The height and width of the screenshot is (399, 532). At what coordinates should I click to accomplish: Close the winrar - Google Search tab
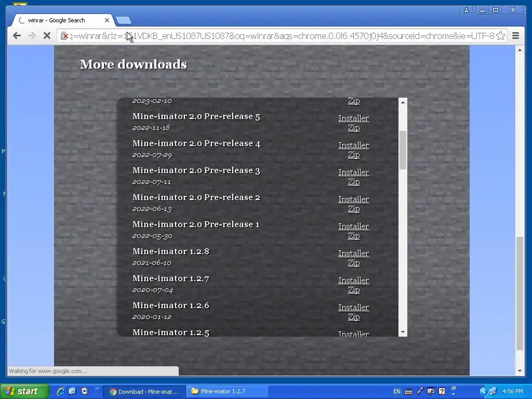point(107,20)
